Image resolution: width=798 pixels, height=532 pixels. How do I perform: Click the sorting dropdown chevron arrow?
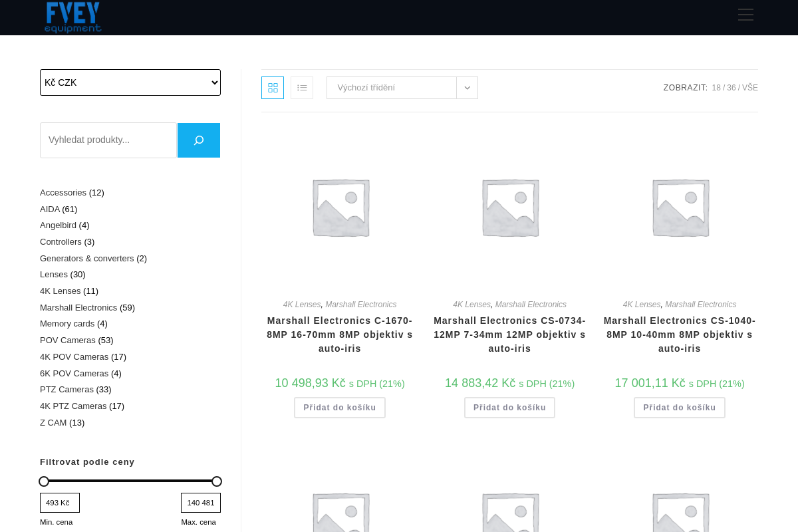click(x=467, y=88)
